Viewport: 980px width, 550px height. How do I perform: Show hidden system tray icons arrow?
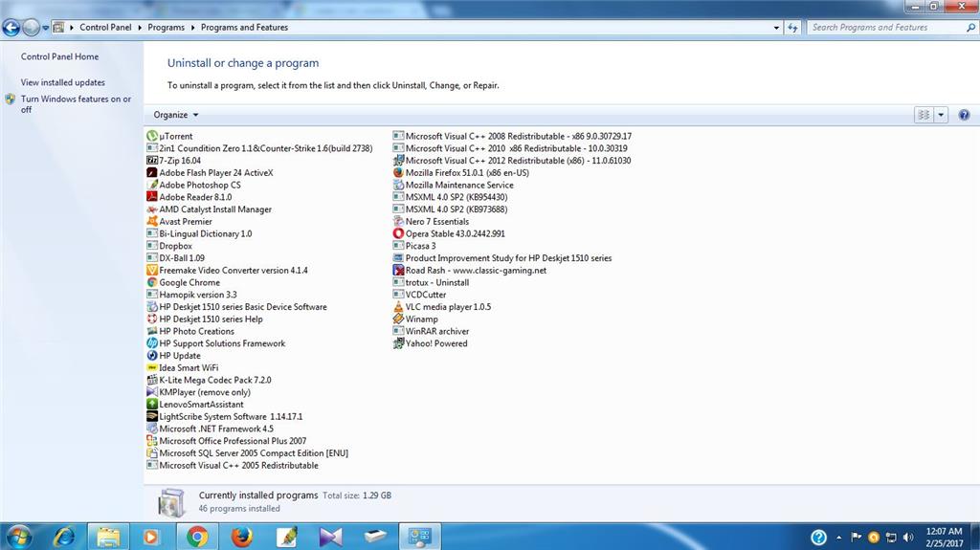838,537
